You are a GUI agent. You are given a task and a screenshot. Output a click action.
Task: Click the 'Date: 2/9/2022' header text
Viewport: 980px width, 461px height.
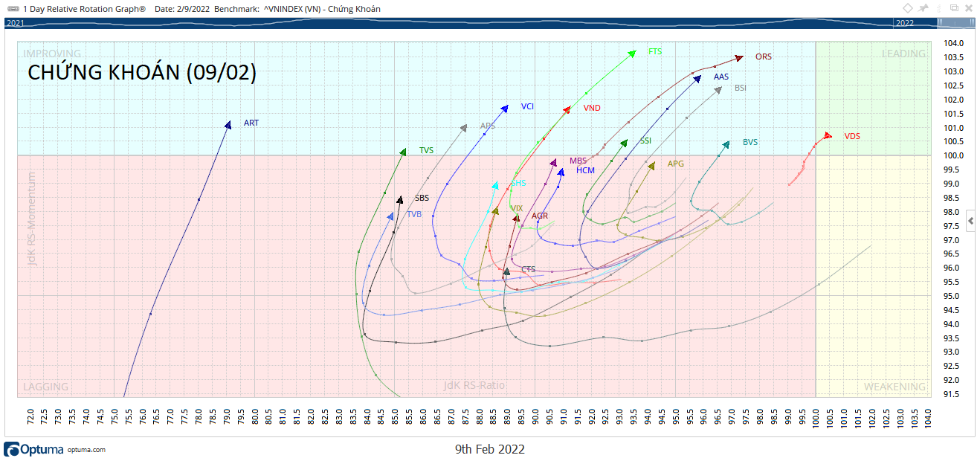(x=181, y=9)
